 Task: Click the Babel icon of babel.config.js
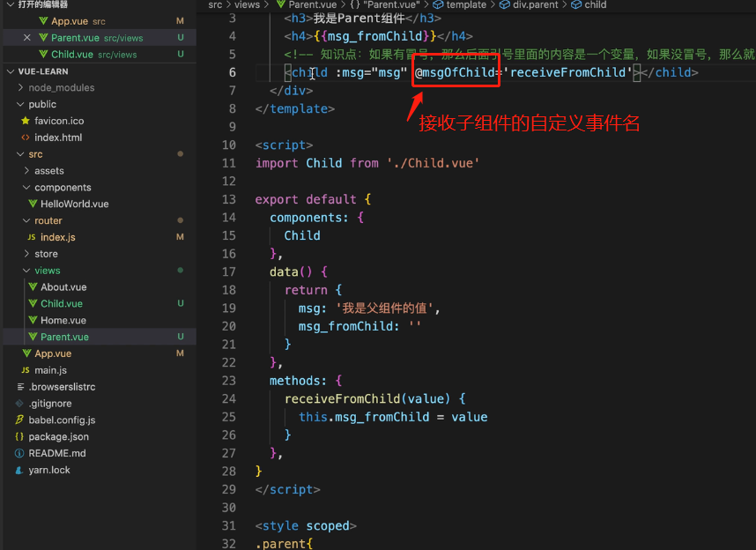pyautogui.click(x=19, y=420)
